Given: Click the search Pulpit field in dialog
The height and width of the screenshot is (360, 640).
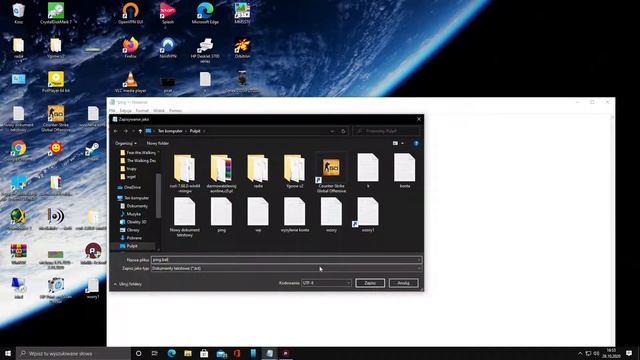Looking at the screenshot, I should (x=386, y=131).
